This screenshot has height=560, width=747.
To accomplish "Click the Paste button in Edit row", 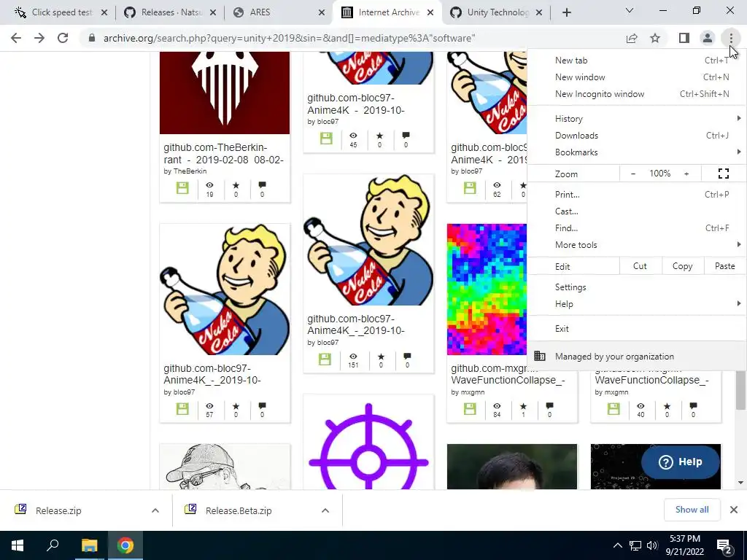I will click(x=724, y=266).
